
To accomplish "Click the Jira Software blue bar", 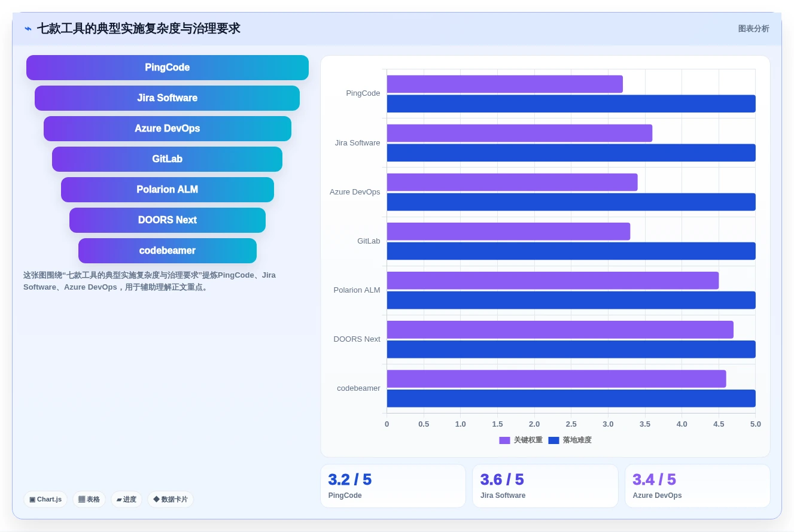I will click(571, 153).
